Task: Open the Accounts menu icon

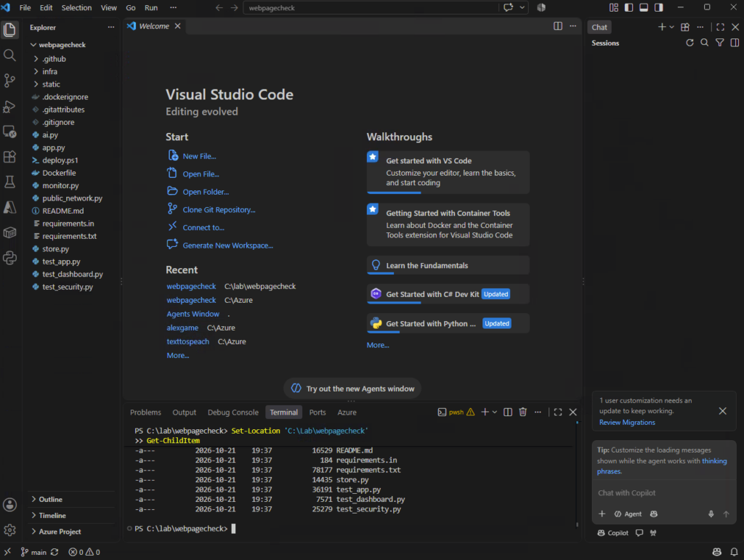Action: tap(9, 505)
